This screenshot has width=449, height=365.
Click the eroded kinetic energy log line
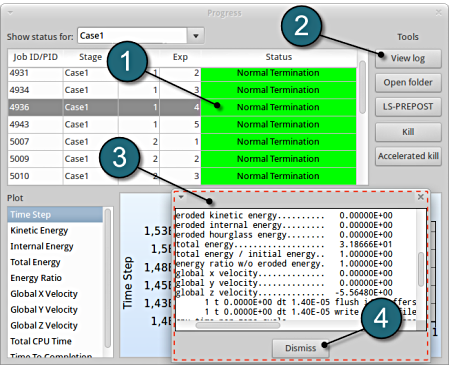click(x=284, y=215)
